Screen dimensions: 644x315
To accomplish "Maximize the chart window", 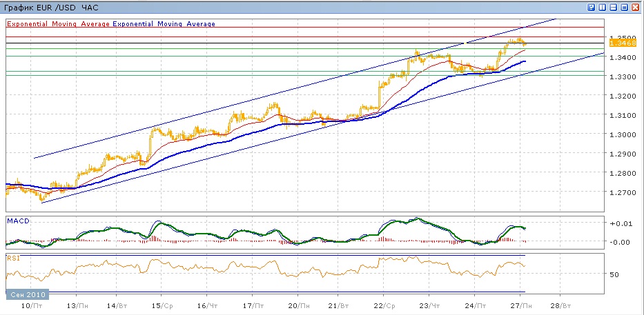I will 625,6.
